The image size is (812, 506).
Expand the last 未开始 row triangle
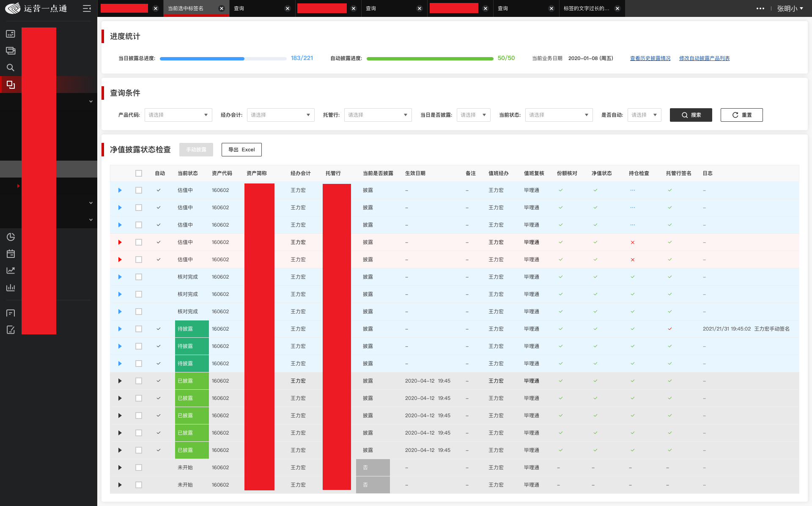tap(120, 485)
